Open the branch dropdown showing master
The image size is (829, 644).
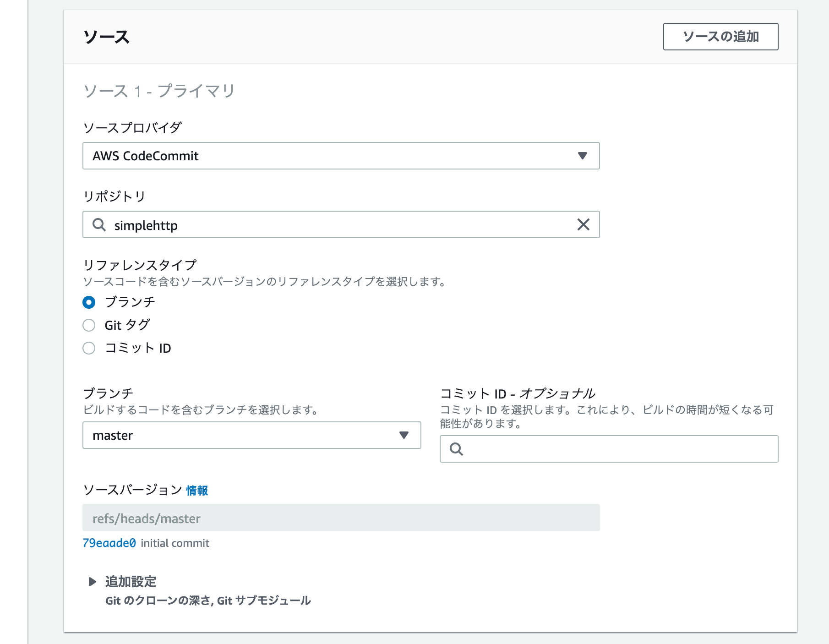[252, 436]
